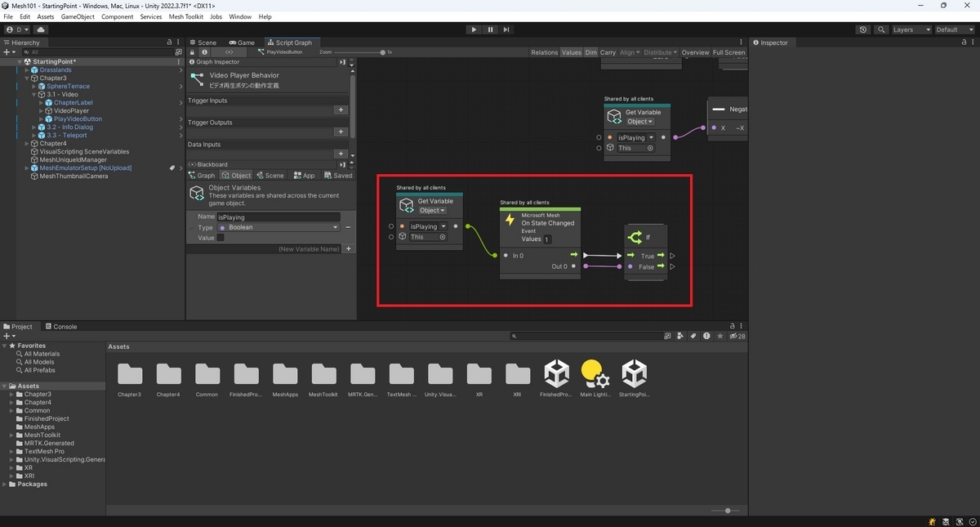This screenshot has width=980, height=527.
Task: Switch to the Console tab
Action: (x=60, y=327)
